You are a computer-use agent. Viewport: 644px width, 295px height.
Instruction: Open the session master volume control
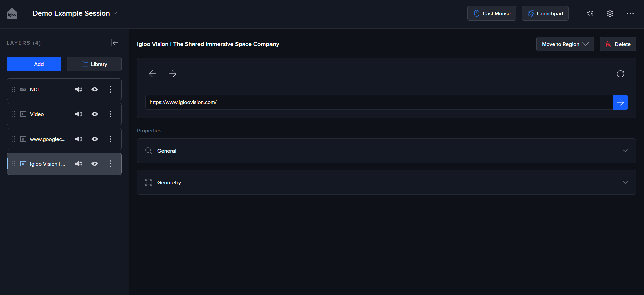590,13
